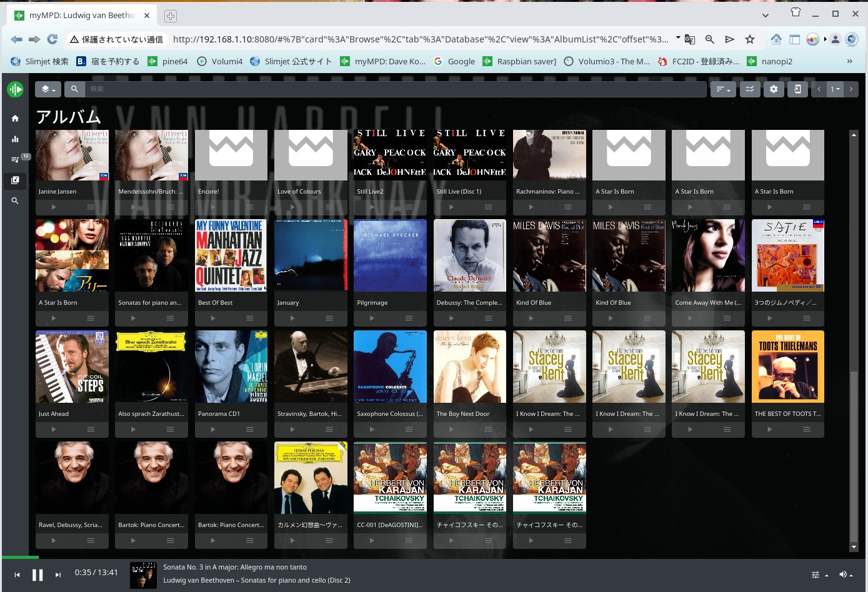Expand the sort options dropdown
The width and height of the screenshot is (868, 592).
pos(722,89)
